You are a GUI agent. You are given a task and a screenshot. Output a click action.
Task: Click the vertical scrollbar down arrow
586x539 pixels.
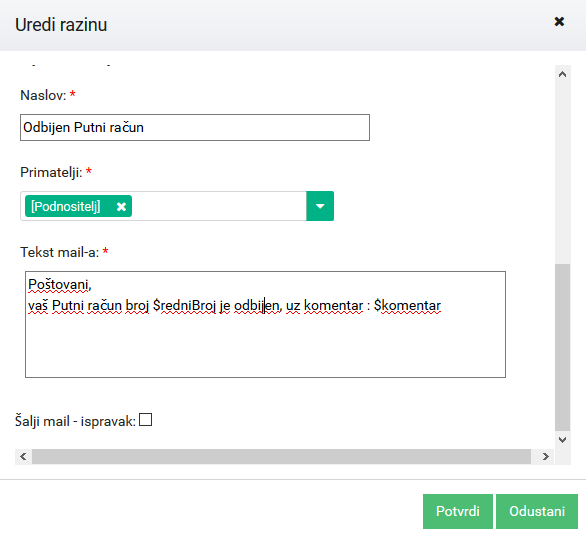[562, 440]
